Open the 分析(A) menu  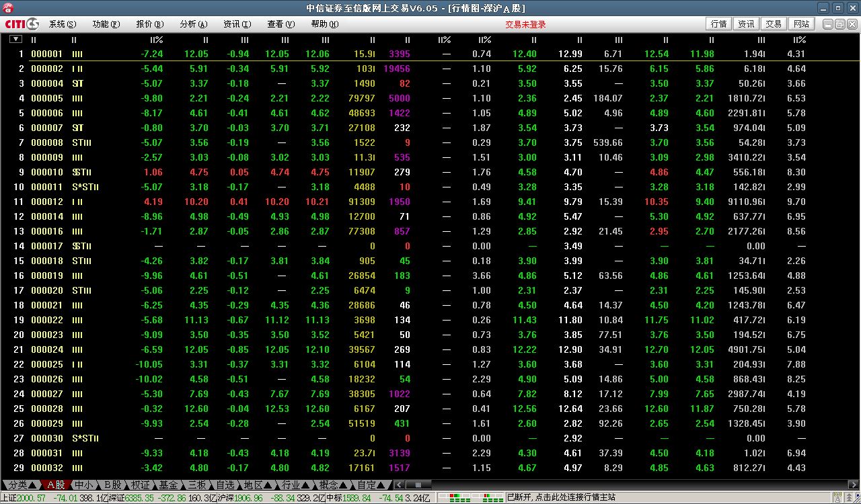coord(193,24)
